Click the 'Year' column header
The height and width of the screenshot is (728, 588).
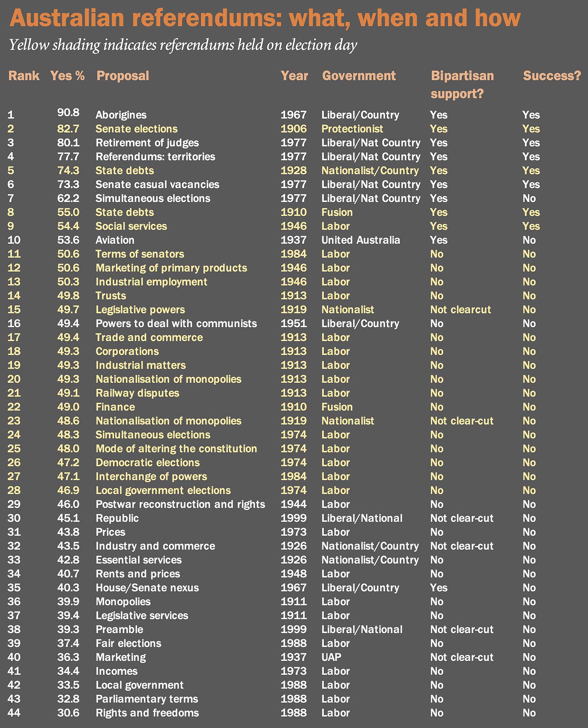click(x=294, y=76)
